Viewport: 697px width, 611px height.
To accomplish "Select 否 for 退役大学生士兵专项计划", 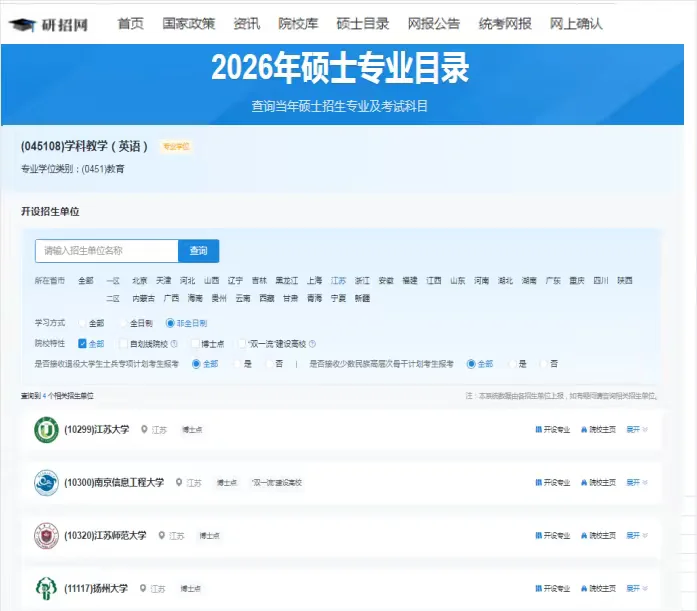I will pos(269,364).
